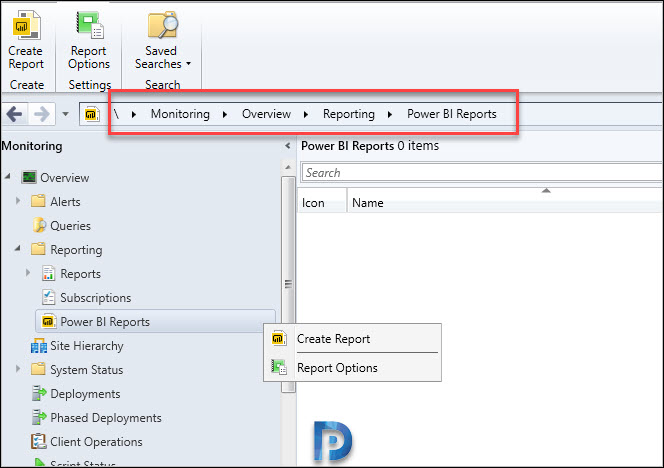The height and width of the screenshot is (468, 664).
Task: Expand the Reports node
Action: coord(28,272)
